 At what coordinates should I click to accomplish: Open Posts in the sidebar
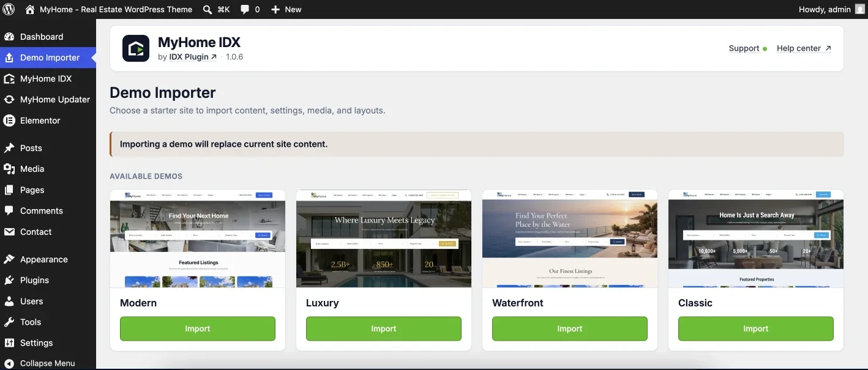31,148
